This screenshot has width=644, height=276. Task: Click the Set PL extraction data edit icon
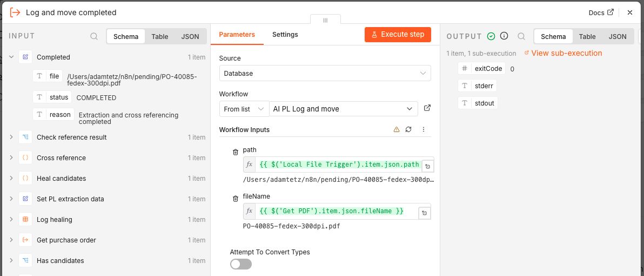25,199
